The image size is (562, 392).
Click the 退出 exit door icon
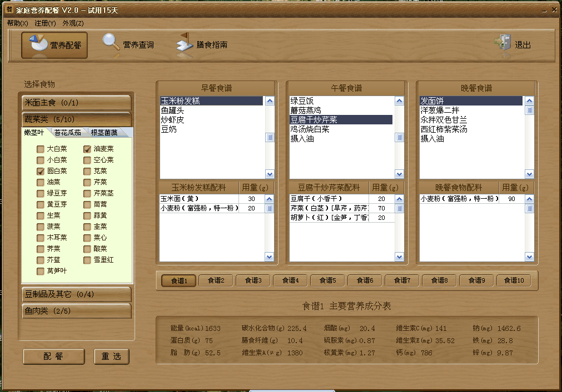click(x=503, y=43)
